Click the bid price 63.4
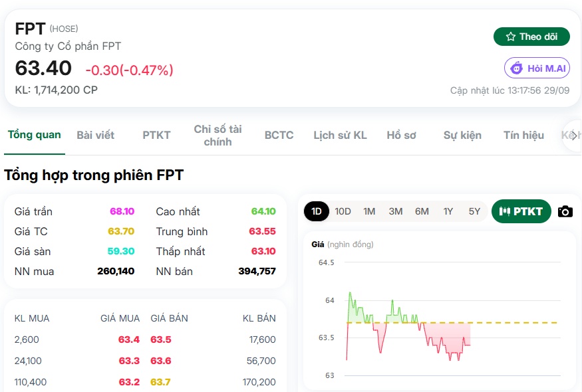The image size is (582, 392). 129,340
